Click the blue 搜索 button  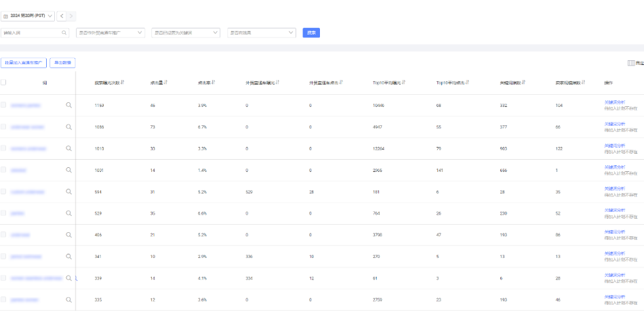(311, 32)
